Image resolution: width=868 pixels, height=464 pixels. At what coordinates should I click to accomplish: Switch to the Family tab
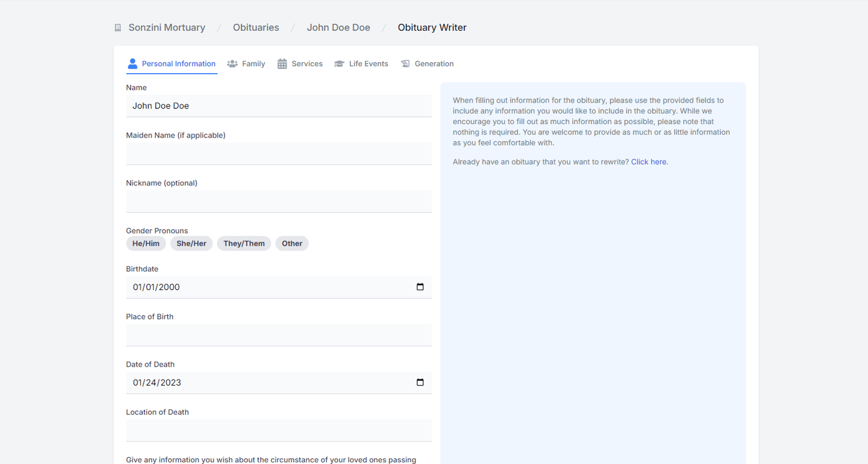pos(253,63)
